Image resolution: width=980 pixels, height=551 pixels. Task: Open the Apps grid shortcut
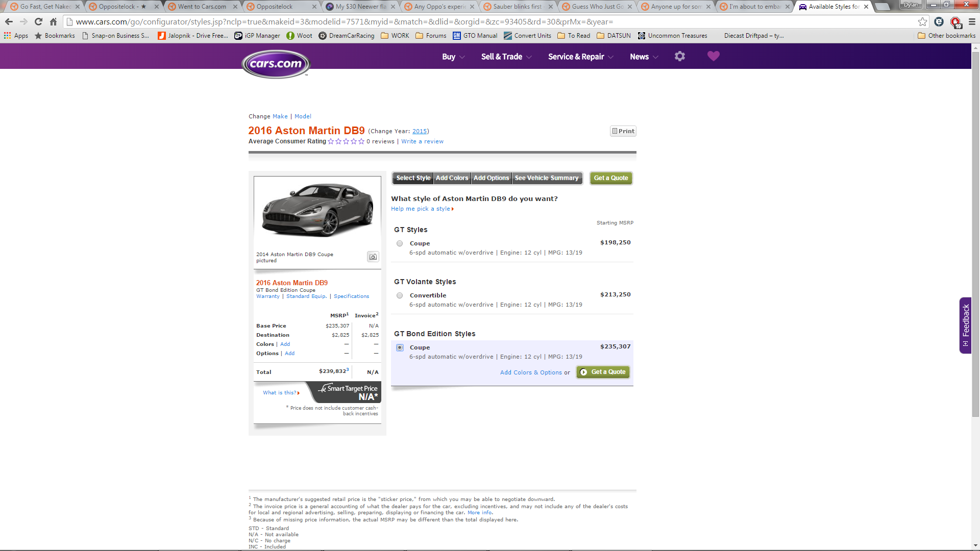[16, 36]
